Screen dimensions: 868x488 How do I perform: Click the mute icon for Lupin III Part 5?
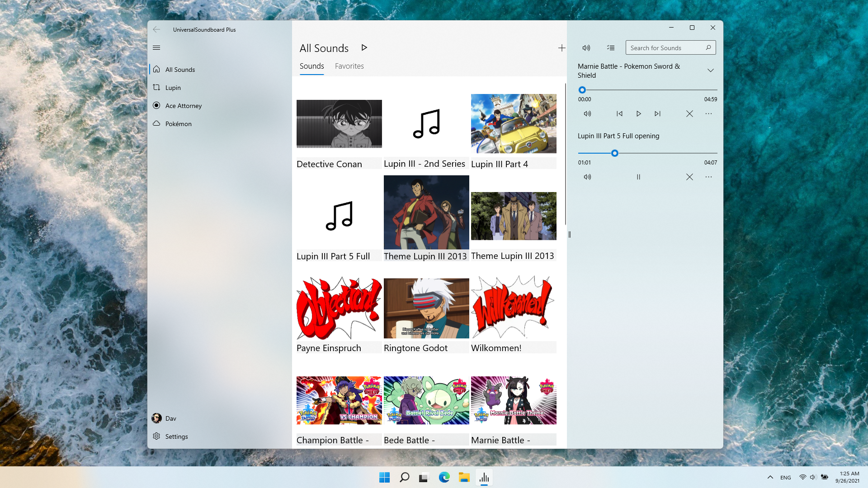pos(587,177)
